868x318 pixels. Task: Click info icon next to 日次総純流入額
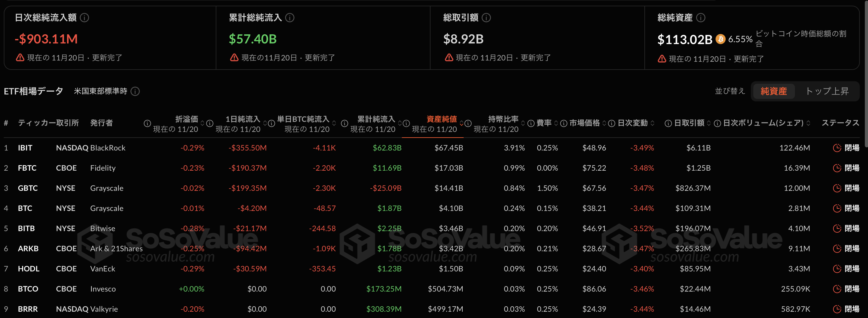(85, 18)
